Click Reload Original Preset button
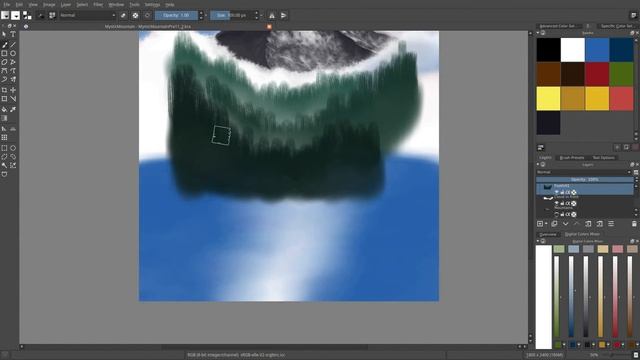The image size is (640, 360). [x=147, y=16]
